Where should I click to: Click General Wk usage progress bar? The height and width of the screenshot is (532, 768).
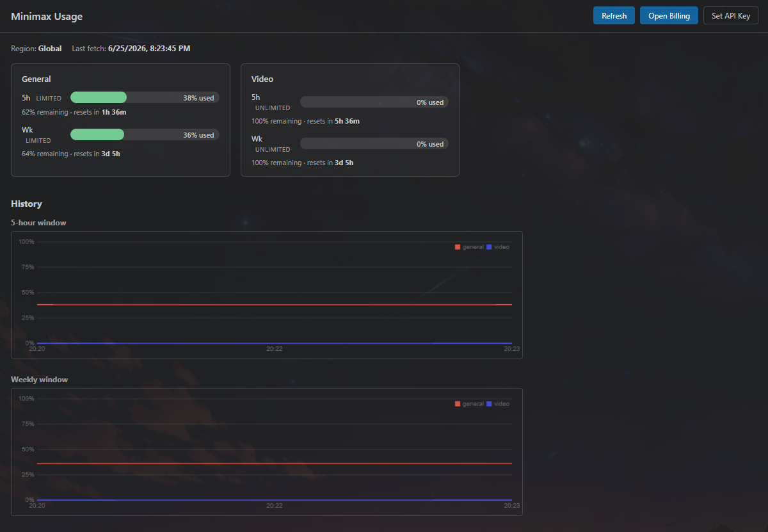coord(145,134)
